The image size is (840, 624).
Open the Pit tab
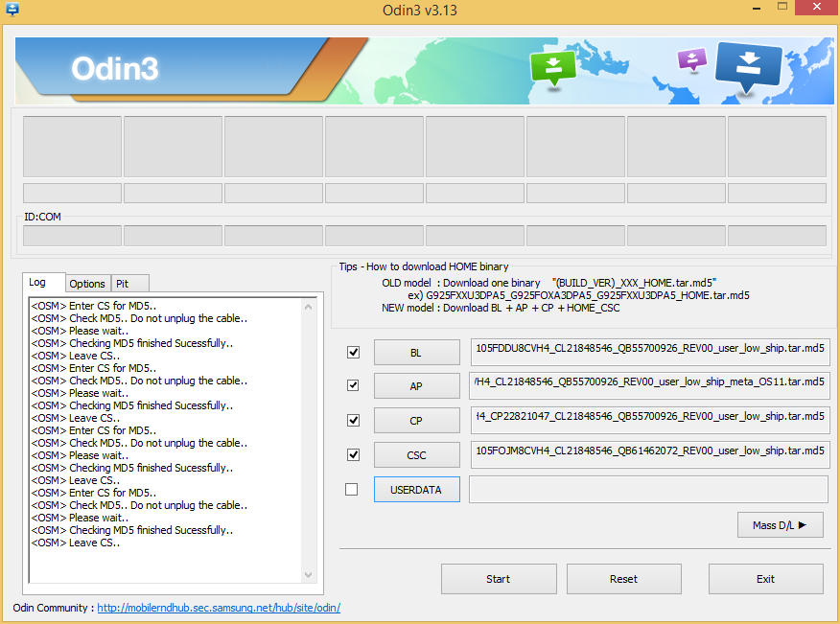(x=129, y=284)
